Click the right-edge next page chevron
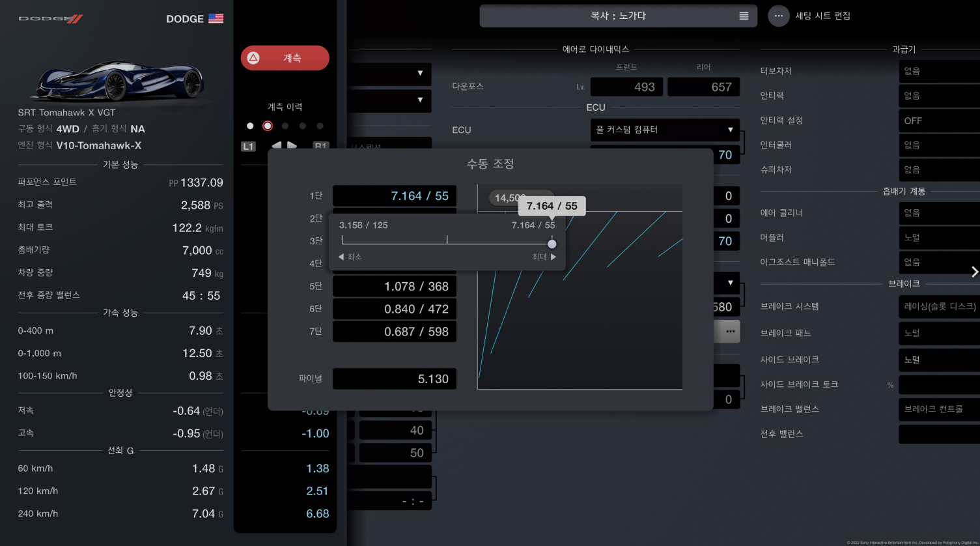Viewport: 980px width, 546px height. click(x=974, y=272)
